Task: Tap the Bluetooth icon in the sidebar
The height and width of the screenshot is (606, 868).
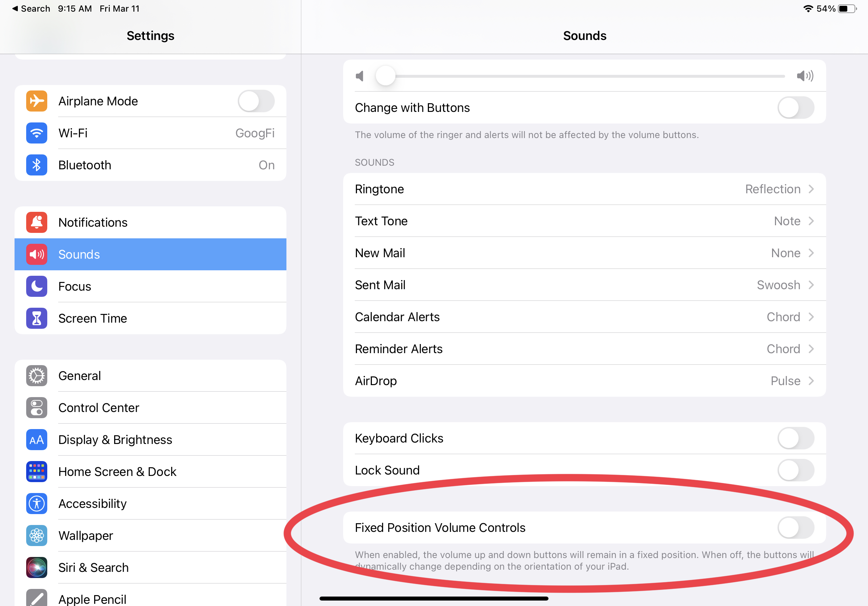Action: [37, 165]
